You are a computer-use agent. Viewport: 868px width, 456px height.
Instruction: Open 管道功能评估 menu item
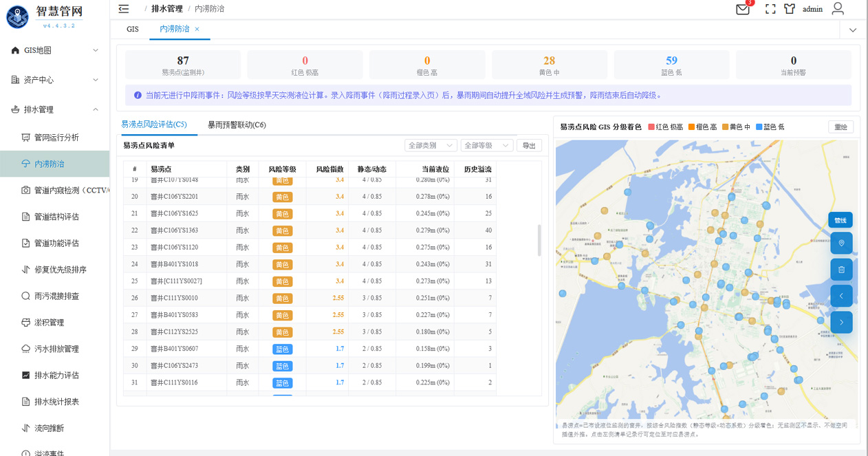tap(56, 243)
